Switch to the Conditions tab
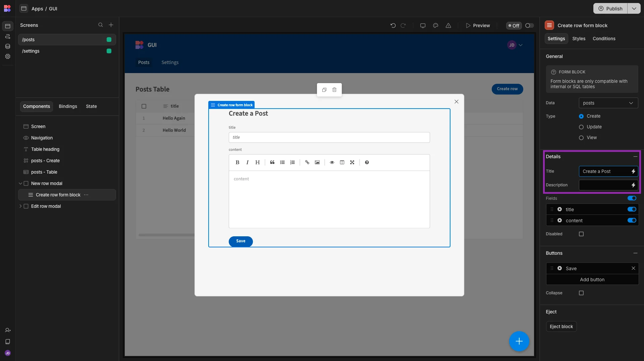Viewport: 644px width, 361px height. 604,39
